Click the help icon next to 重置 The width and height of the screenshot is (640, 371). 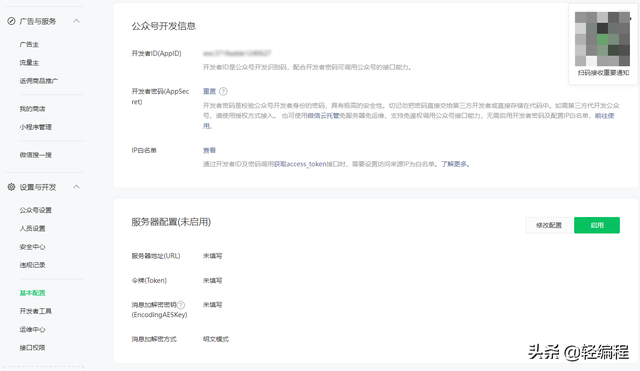tap(223, 91)
